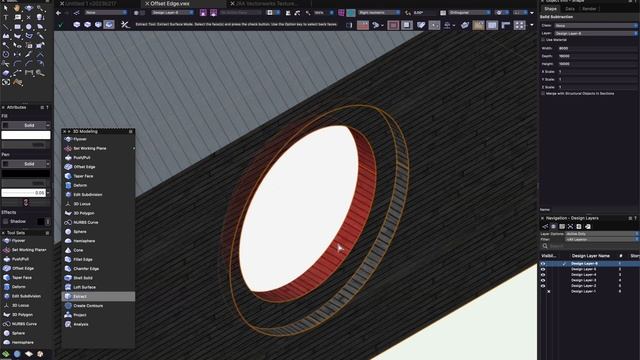Select the Analysis tool in 3D Modeling palette
The height and width of the screenshot is (360, 640).
click(98, 324)
